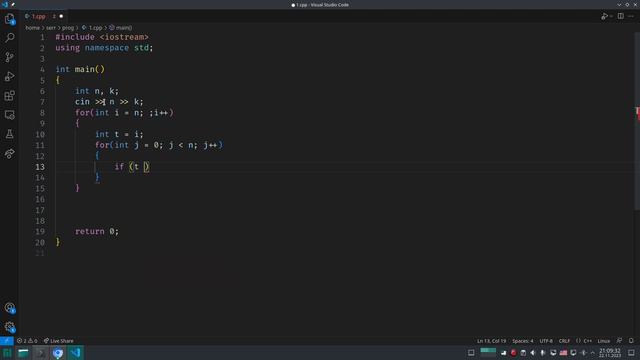Open the microphone tray icon
This screenshot has height=360, width=640.
tap(543, 353)
